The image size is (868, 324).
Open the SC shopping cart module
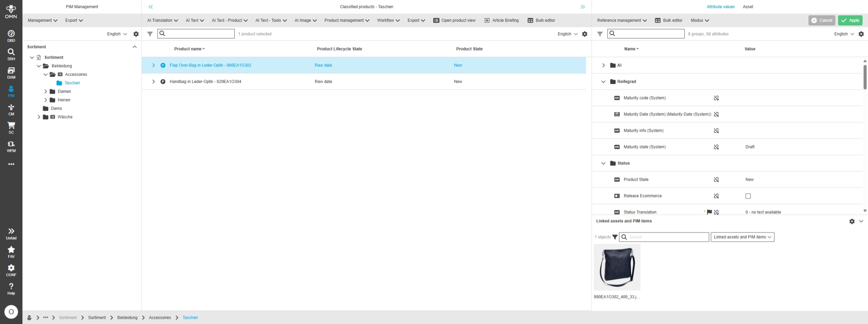point(11,128)
